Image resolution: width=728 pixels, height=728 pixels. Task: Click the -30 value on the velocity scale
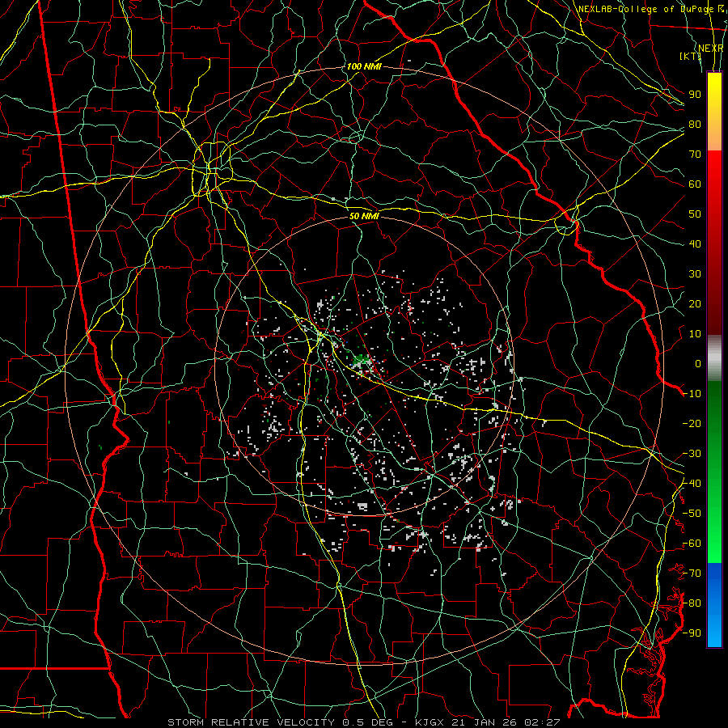click(x=692, y=454)
